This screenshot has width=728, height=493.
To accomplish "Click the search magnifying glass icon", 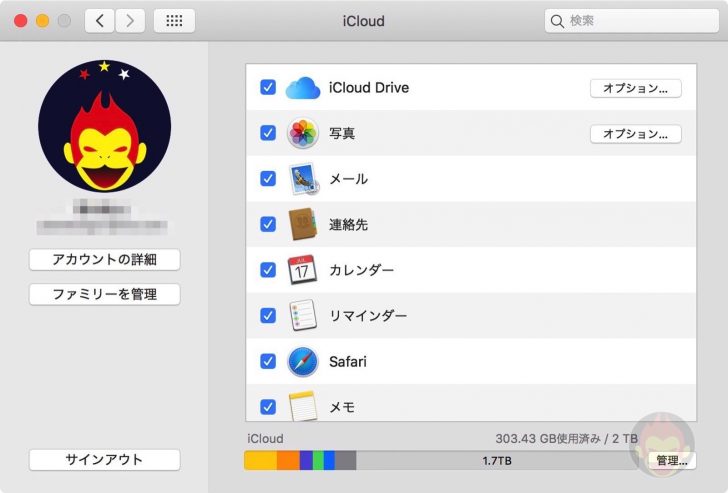I will pos(557,21).
